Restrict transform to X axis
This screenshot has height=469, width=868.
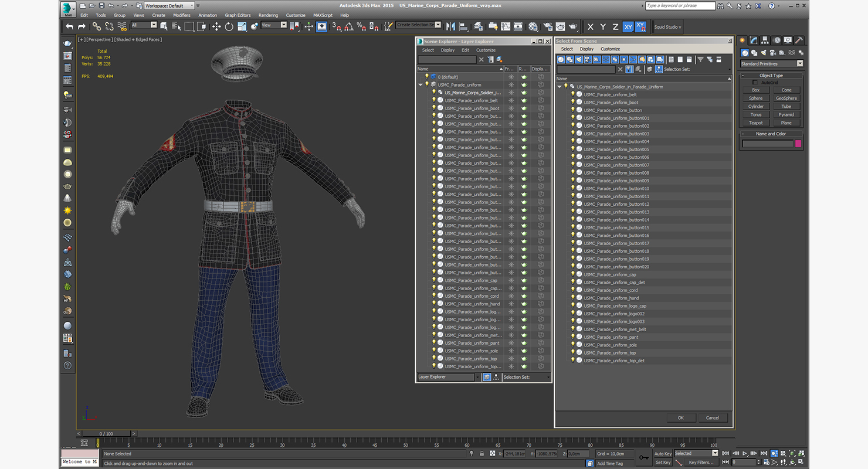[x=590, y=27]
